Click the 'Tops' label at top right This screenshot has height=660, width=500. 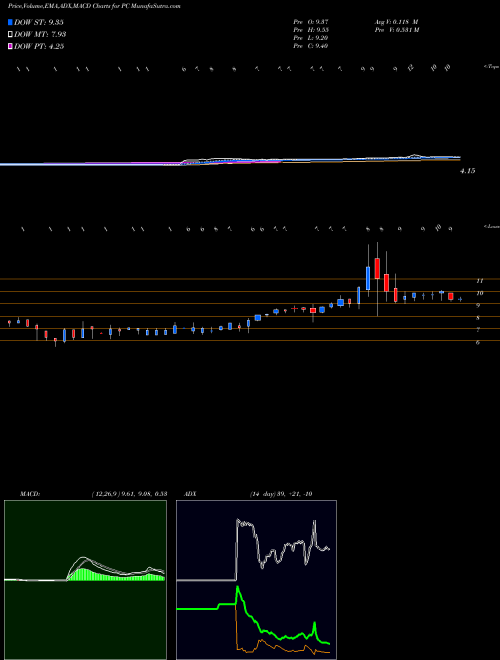tap(491, 67)
